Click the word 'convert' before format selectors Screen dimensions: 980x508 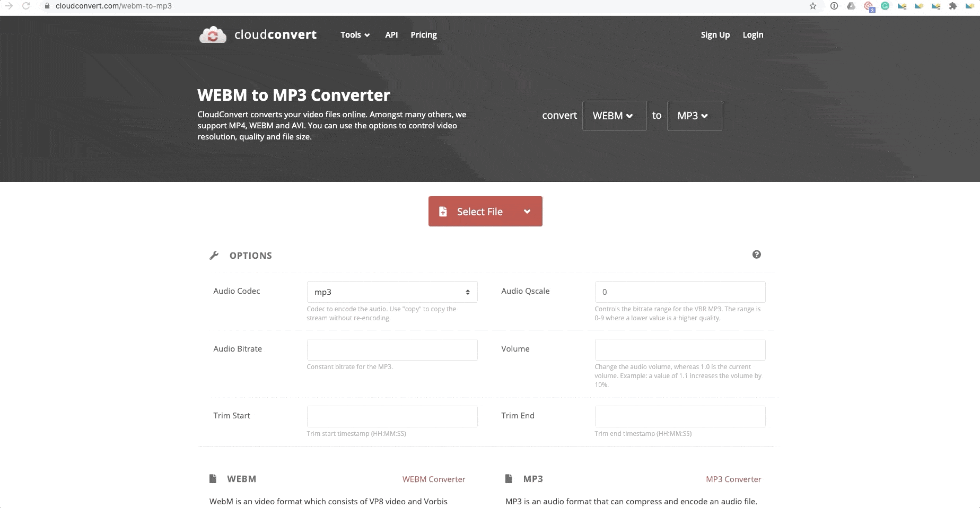559,116
